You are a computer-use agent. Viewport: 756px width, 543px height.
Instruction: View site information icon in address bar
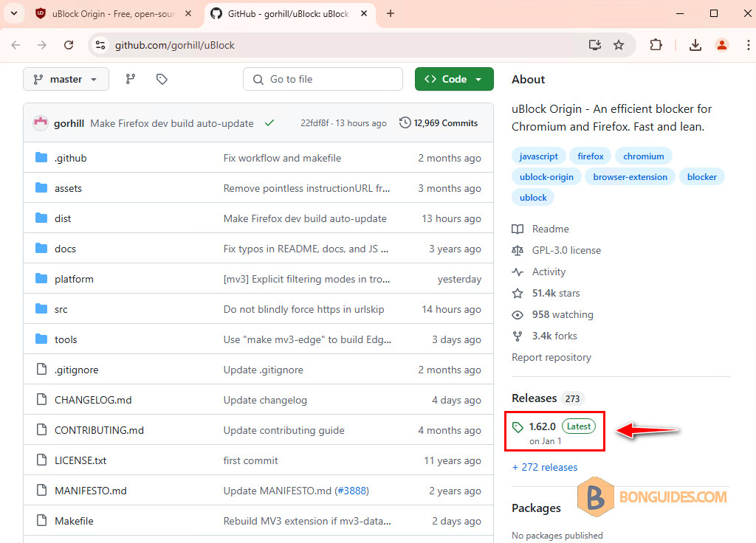100,45
